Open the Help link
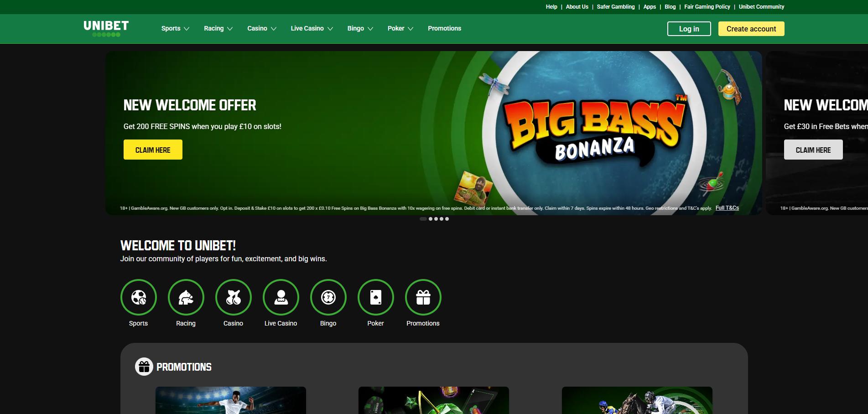 pyautogui.click(x=551, y=7)
